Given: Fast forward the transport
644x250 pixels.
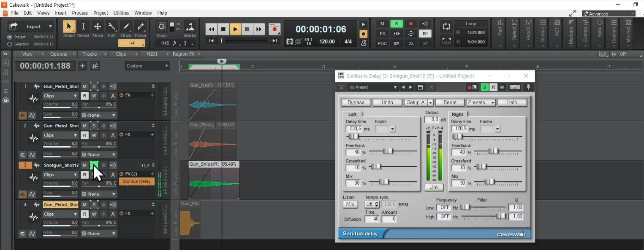Looking at the screenshot, I should click(259, 29).
